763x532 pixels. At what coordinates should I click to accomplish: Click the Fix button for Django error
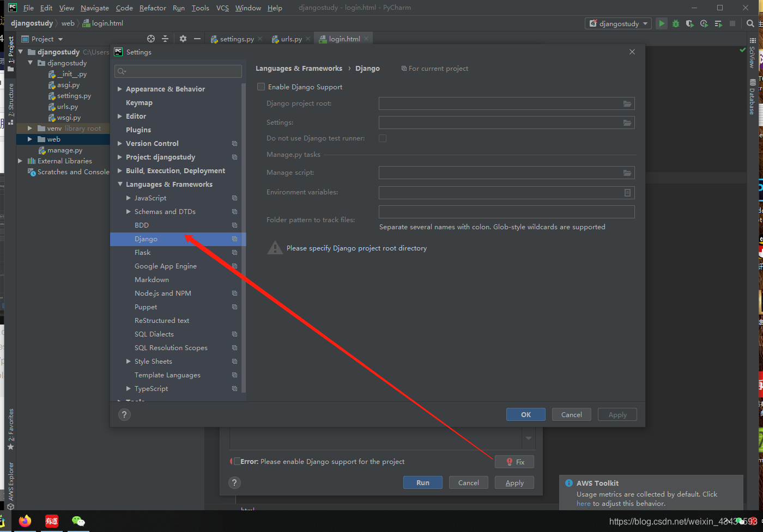[514, 462]
